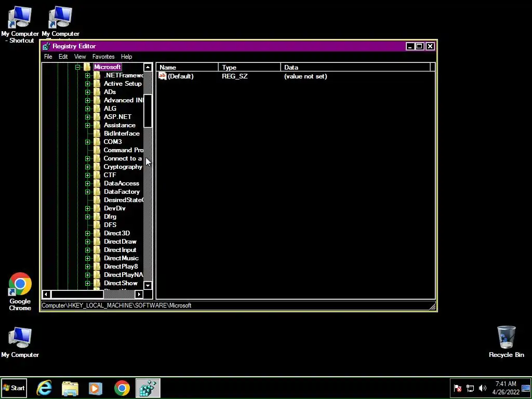Click the DataFactory folder icon
This screenshot has height=399, width=532.
point(97,192)
